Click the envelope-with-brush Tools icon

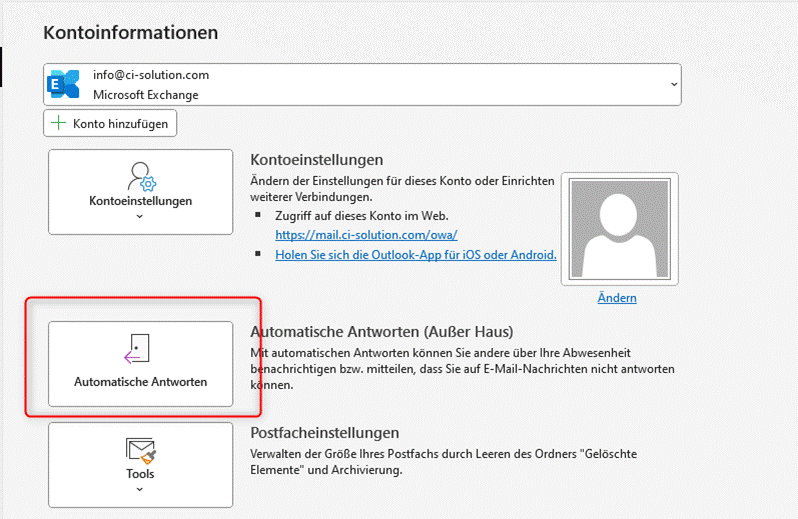pos(140,450)
